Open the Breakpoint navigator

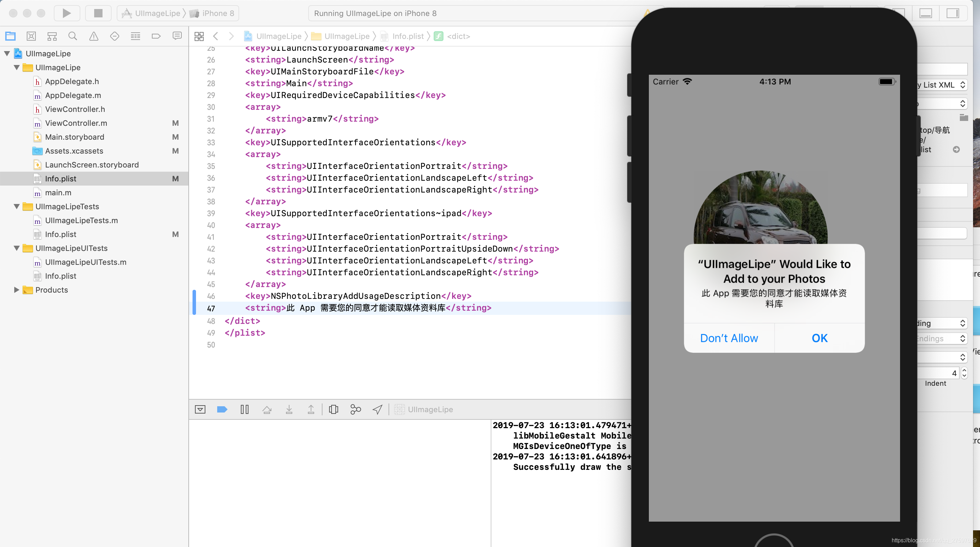(x=156, y=36)
